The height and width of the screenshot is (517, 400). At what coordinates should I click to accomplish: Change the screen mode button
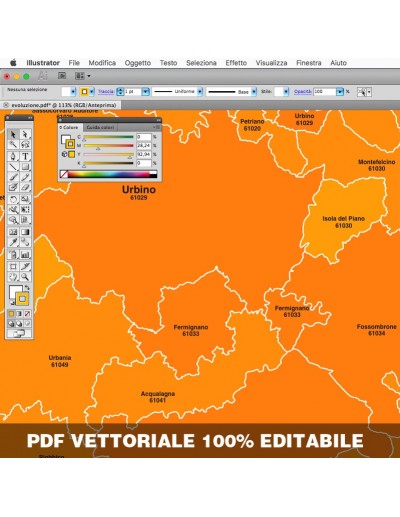pyautogui.click(x=19, y=333)
